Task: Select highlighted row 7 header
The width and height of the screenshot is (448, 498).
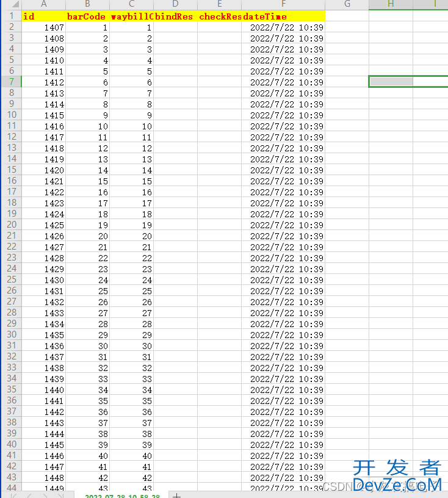Action: 12,82
